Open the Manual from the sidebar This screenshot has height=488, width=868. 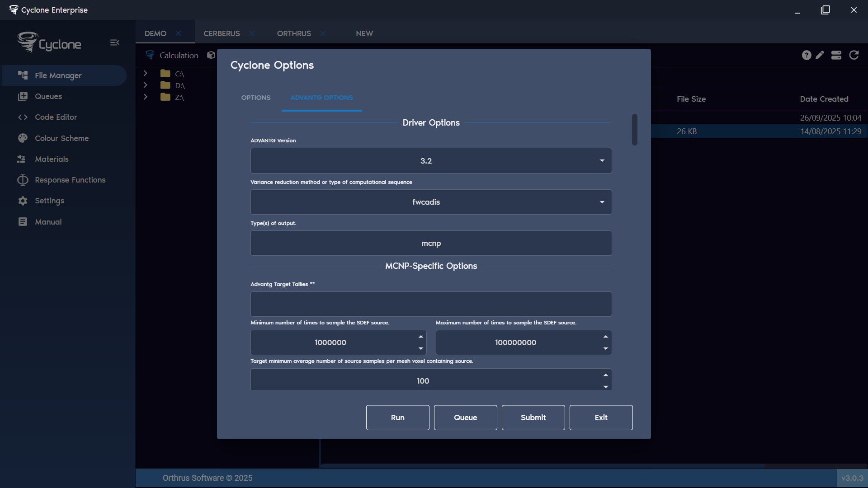pos(48,222)
